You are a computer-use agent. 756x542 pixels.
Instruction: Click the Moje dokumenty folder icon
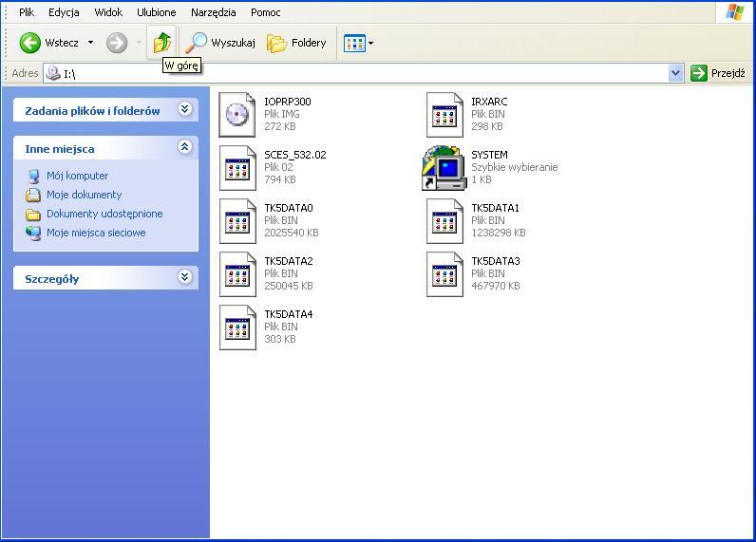click(x=33, y=196)
